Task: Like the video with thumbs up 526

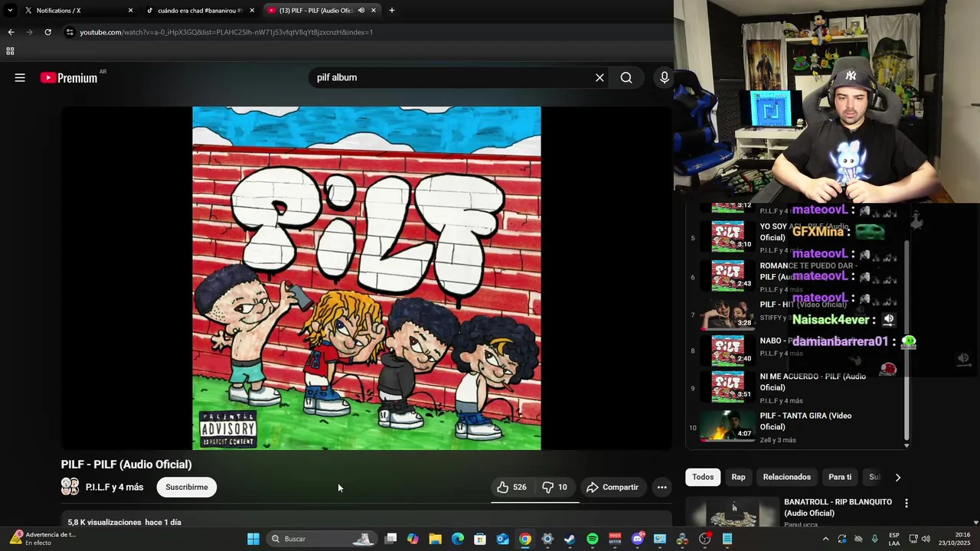Action: pos(511,487)
